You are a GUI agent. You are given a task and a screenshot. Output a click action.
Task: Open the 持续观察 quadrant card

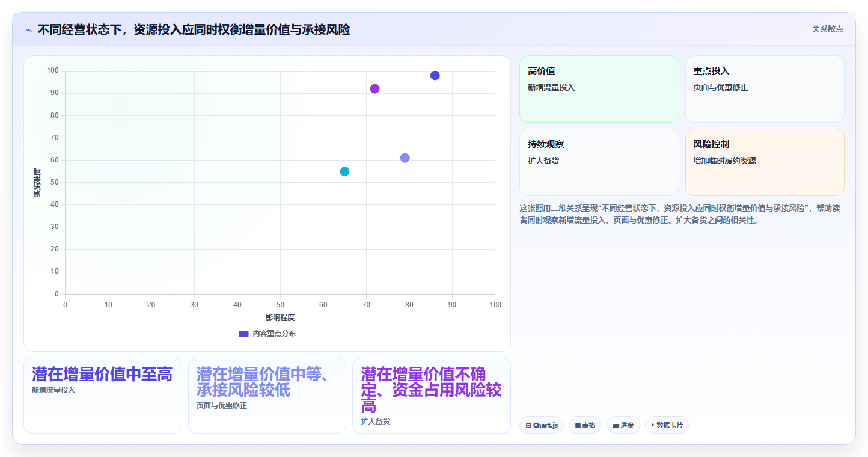coord(599,162)
